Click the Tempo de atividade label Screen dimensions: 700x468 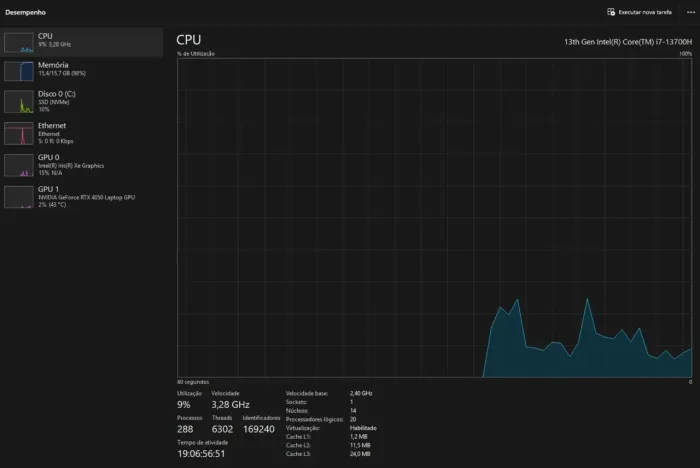pyautogui.click(x=203, y=443)
